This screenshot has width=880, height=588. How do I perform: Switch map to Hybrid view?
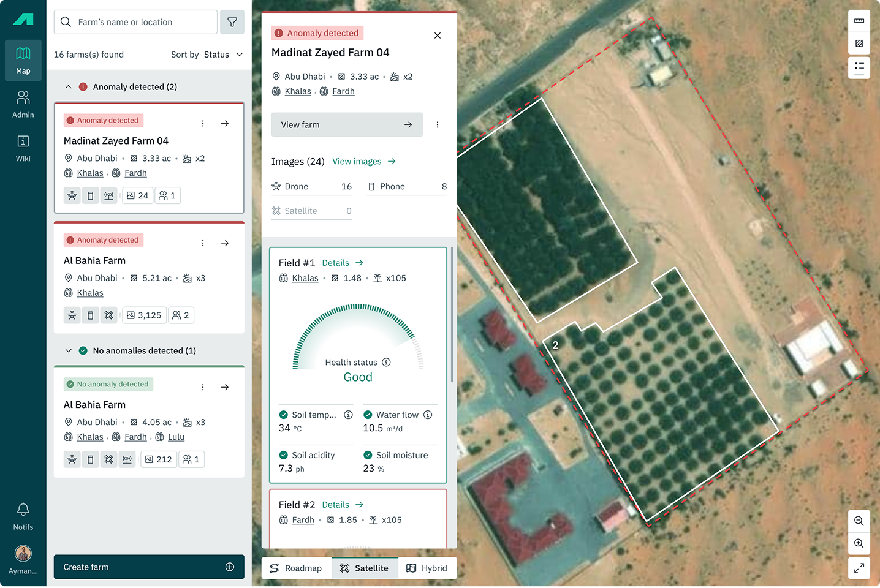point(427,568)
